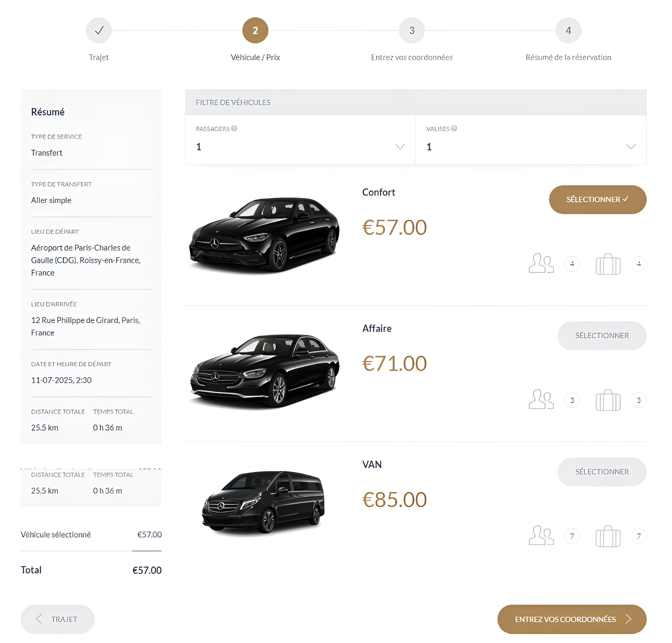This screenshot has width=672, height=643.
Task: Click the passenger capacity icon for VAN
Action: (x=541, y=536)
